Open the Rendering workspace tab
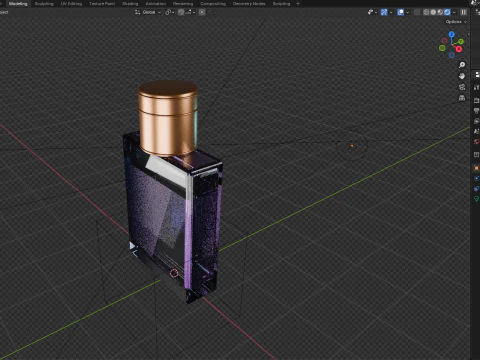Viewport: 480px width, 360px height. point(183,4)
